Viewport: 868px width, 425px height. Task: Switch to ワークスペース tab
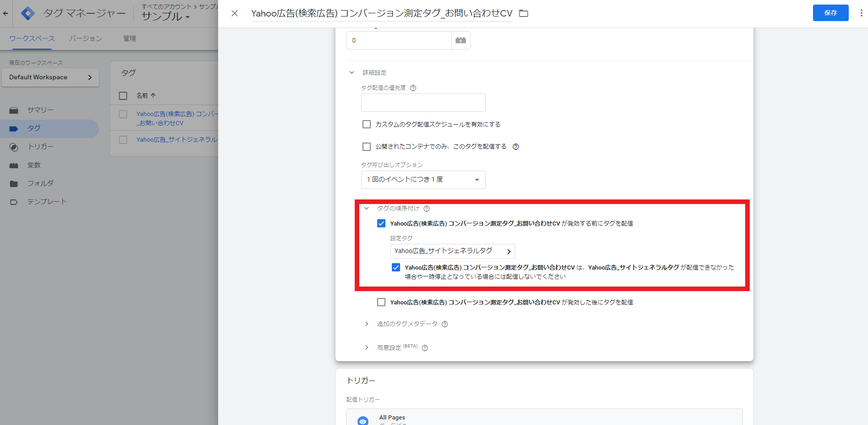tap(32, 39)
